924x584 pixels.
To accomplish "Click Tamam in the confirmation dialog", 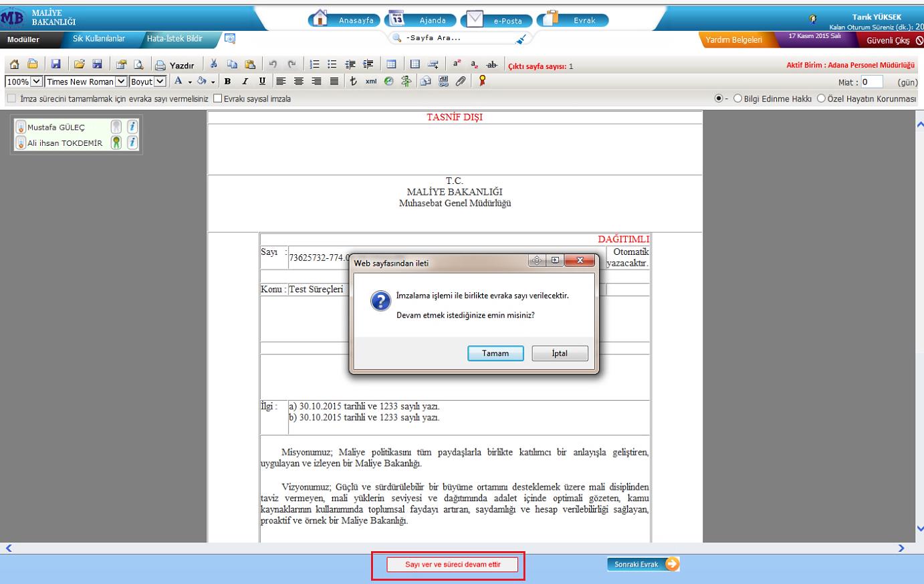I will coord(495,353).
